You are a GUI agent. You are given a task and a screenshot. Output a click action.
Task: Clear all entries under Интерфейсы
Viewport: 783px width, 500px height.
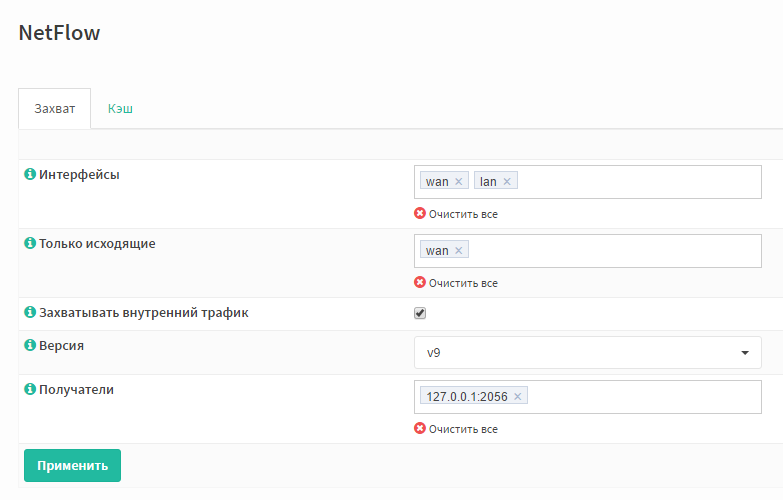coord(456,214)
